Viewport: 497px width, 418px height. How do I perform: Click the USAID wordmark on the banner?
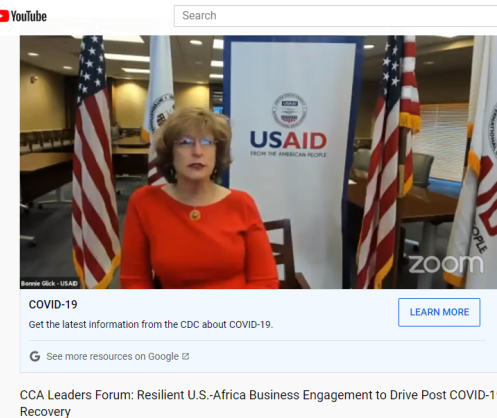[288, 140]
